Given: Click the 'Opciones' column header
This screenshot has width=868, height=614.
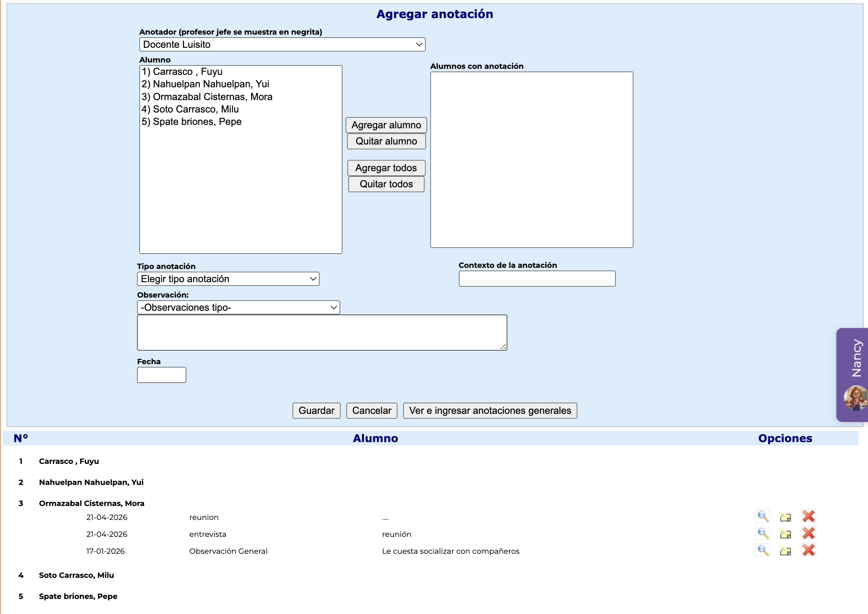Looking at the screenshot, I should (x=785, y=439).
